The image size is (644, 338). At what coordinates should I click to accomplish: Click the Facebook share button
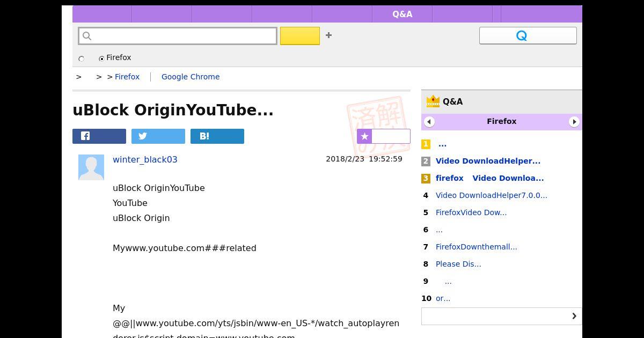pos(99,136)
